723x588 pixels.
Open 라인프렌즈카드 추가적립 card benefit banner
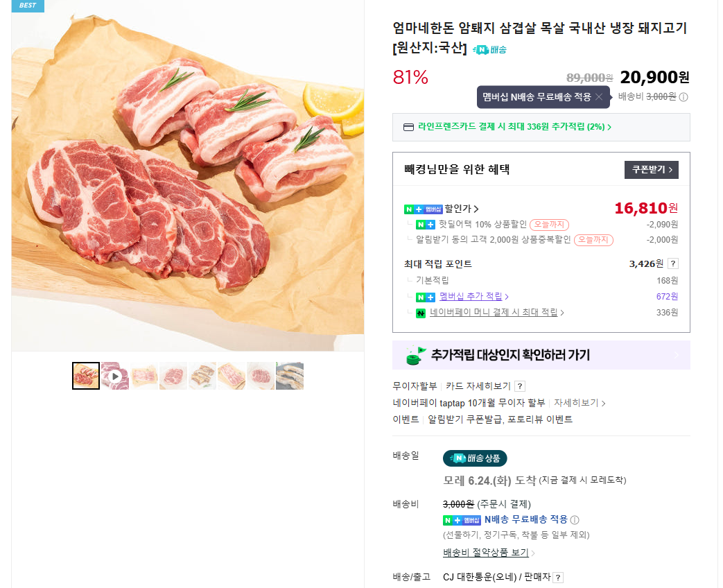pos(507,127)
